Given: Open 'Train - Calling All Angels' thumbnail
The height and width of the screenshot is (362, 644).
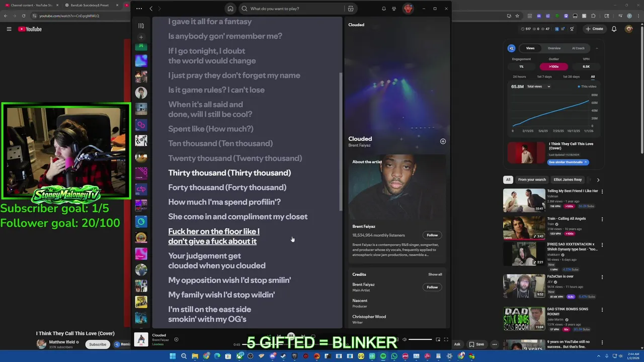Looking at the screenshot, I should point(524,228).
